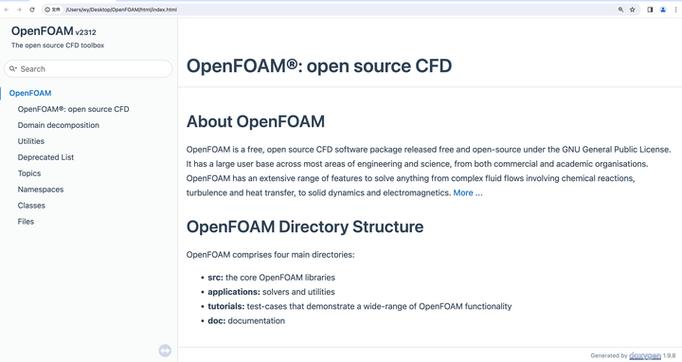Screen dimensions: 682x362
Task: Click the zoom magnifier icon in address bar
Action: pyautogui.click(x=621, y=10)
